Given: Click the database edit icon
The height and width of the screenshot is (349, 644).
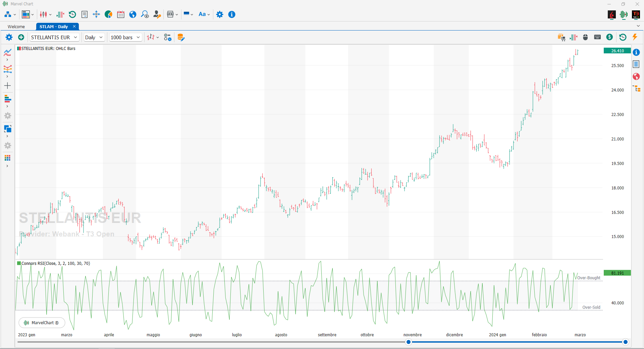Looking at the screenshot, I should tap(181, 37).
